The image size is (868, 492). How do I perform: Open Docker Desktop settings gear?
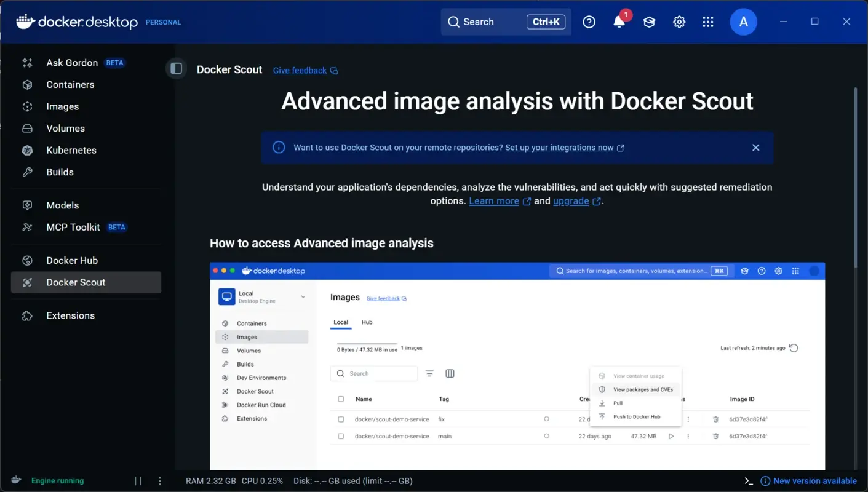(679, 22)
